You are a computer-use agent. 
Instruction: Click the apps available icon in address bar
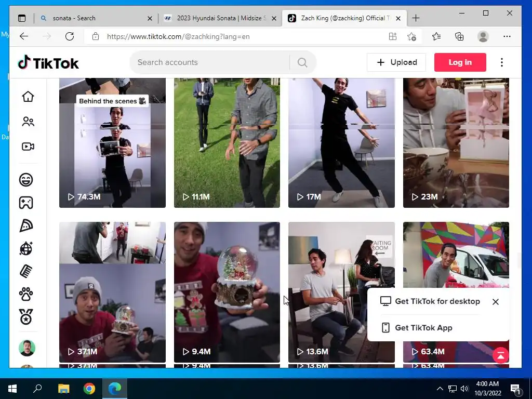click(393, 36)
